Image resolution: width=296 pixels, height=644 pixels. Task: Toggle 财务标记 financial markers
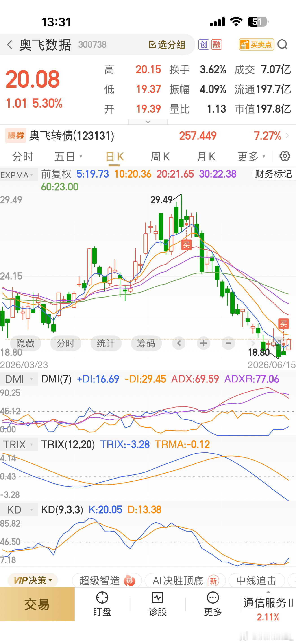(274, 174)
